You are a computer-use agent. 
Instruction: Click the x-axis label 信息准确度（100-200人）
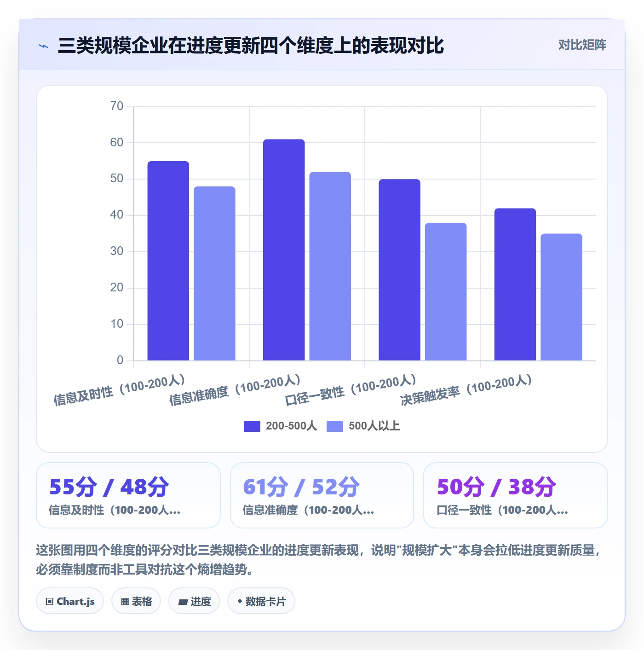tap(235, 389)
